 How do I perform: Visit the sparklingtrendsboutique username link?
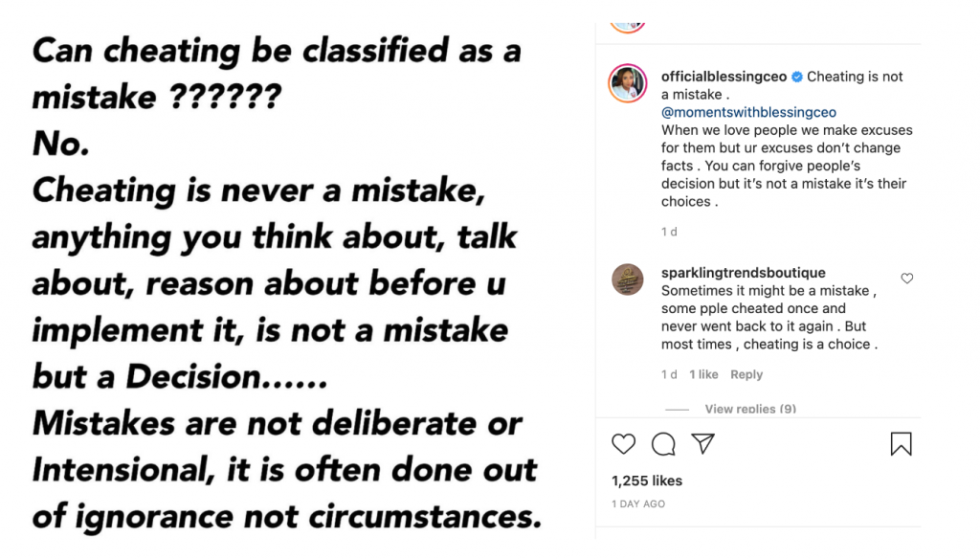(x=743, y=273)
